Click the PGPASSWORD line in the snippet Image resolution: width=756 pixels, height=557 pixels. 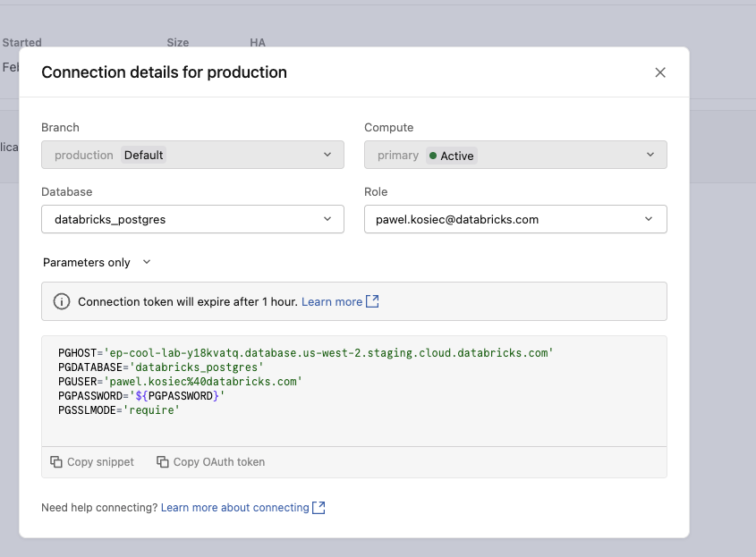(141, 395)
